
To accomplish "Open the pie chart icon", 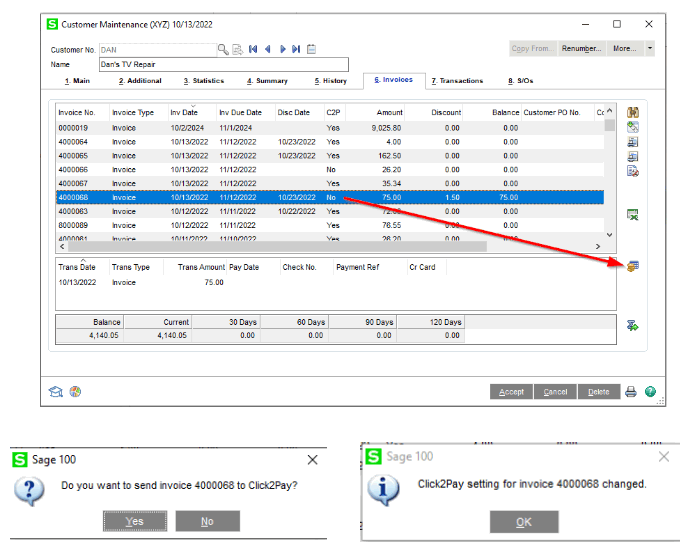I will (75, 391).
